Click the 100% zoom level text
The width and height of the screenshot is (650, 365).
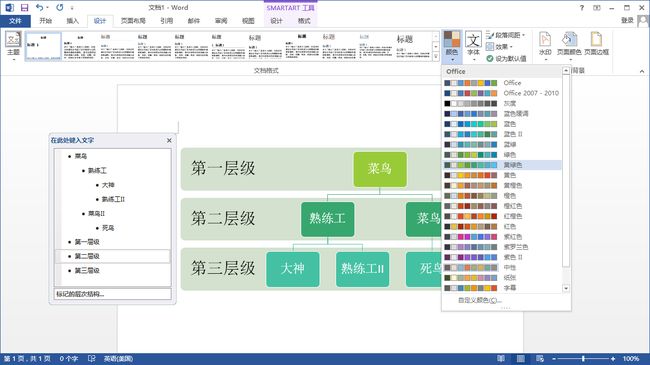coord(631,358)
